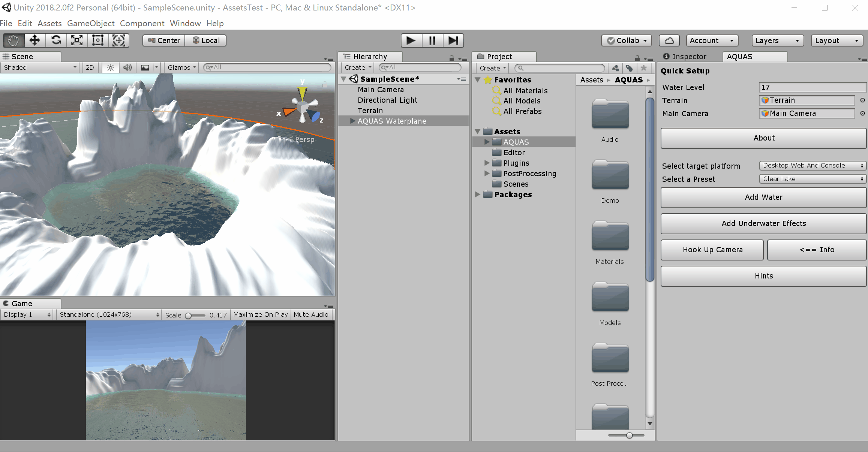The height and width of the screenshot is (452, 868).
Task: Click the Water Level input field
Action: pyautogui.click(x=813, y=87)
